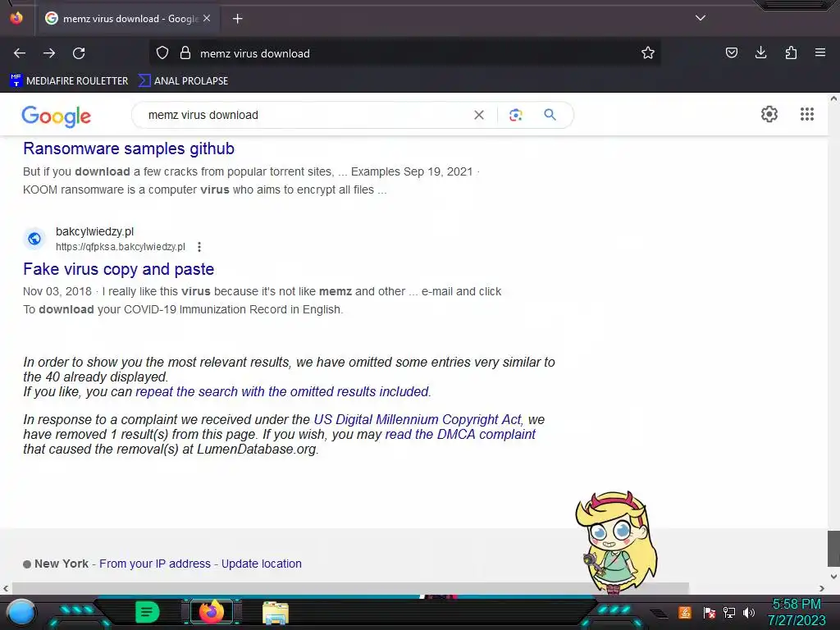Click the Star Butterfly desktop mascot

click(617, 542)
